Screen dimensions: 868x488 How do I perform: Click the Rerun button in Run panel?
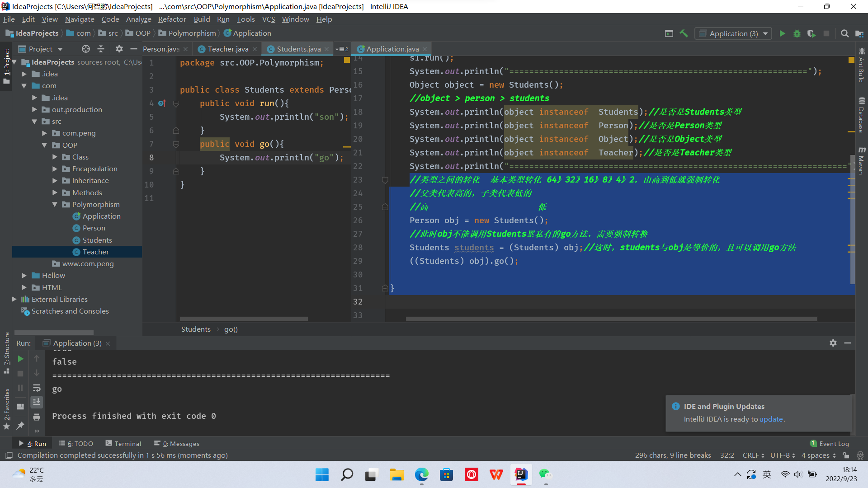pyautogui.click(x=20, y=359)
